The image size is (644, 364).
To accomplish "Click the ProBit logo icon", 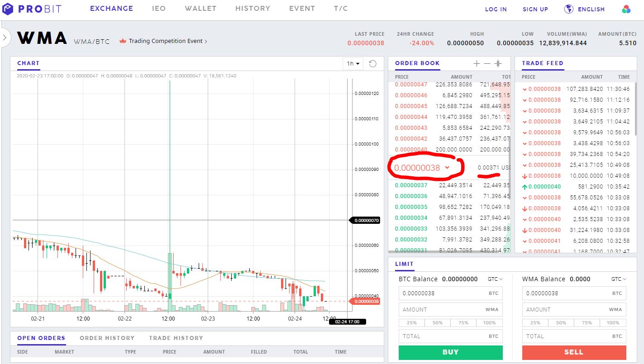I will click(x=8, y=8).
